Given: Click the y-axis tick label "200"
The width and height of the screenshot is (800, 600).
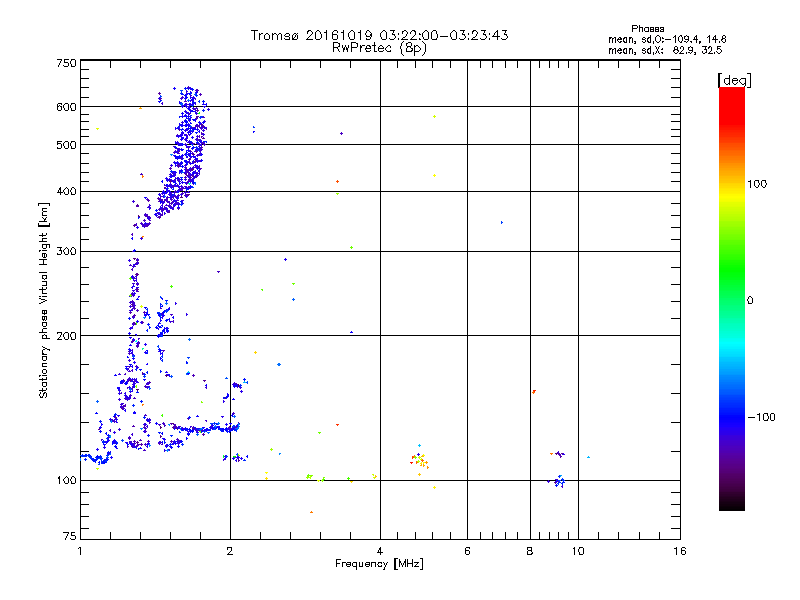Looking at the screenshot, I should point(66,336).
